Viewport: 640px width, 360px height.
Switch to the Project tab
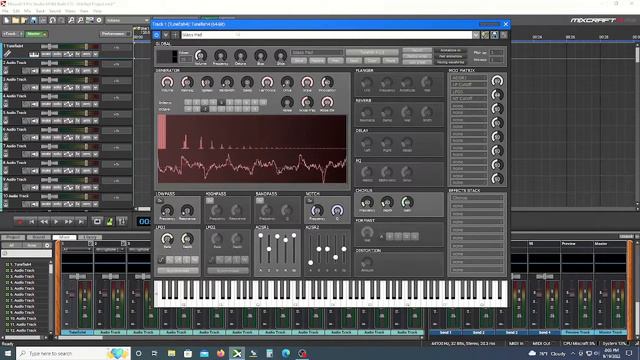tap(14, 237)
